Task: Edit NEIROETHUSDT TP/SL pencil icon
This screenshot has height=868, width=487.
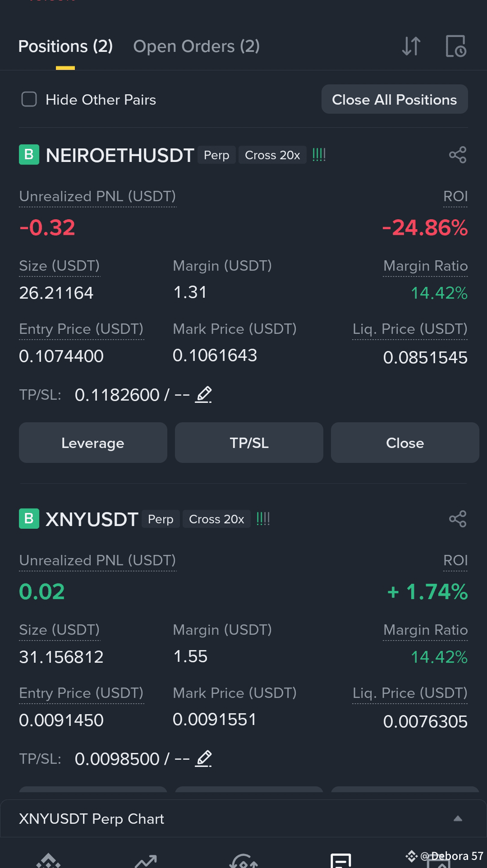Action: 203,395
